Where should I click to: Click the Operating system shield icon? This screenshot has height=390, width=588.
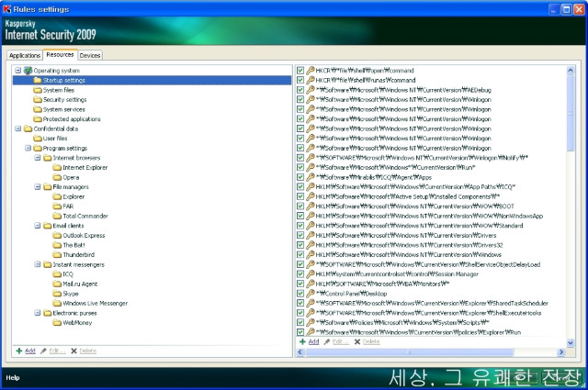pyautogui.click(x=28, y=71)
